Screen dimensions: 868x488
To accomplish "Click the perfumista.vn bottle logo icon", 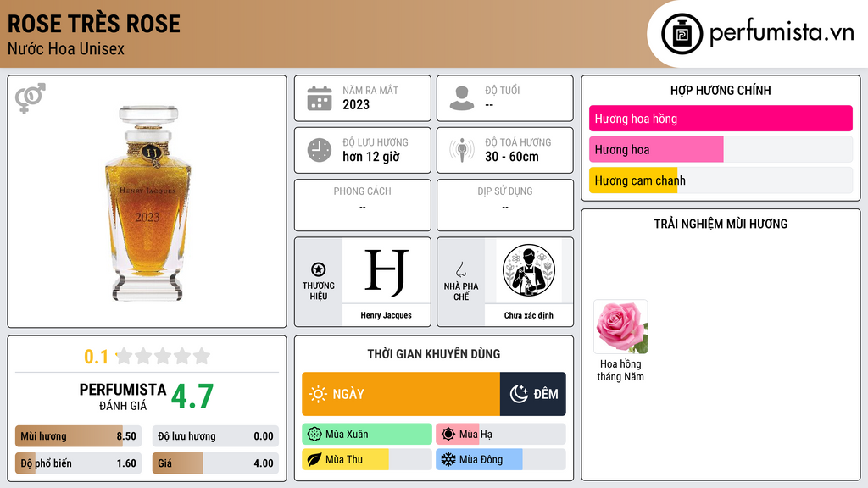I will 682,34.
